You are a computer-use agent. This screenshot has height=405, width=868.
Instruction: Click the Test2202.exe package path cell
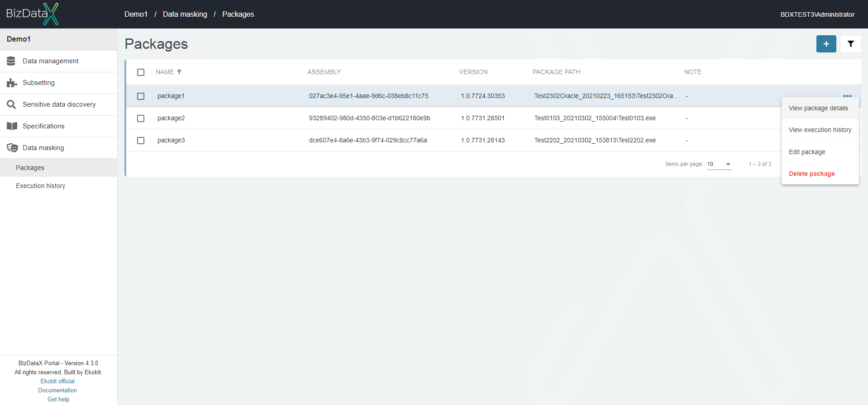(x=595, y=140)
